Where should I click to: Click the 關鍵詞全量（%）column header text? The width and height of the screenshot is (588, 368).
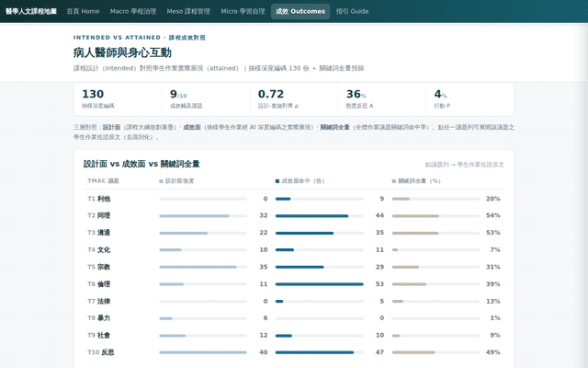[x=419, y=181]
